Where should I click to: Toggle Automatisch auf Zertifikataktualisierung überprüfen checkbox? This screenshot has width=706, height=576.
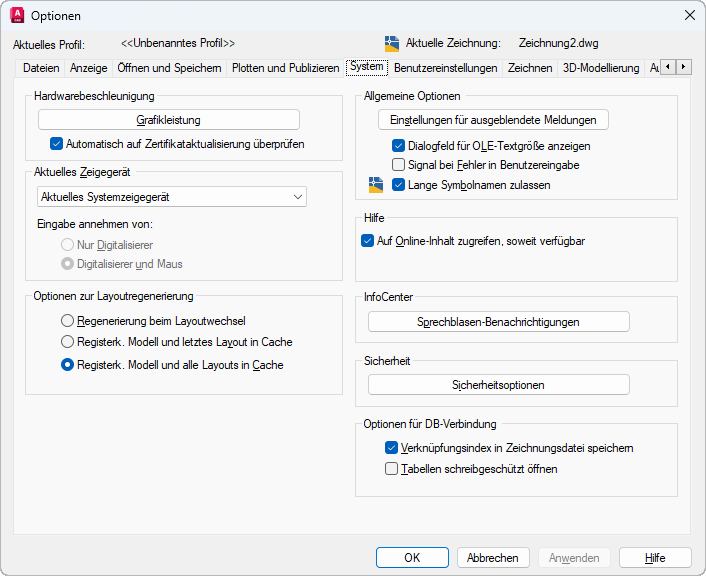(57, 144)
